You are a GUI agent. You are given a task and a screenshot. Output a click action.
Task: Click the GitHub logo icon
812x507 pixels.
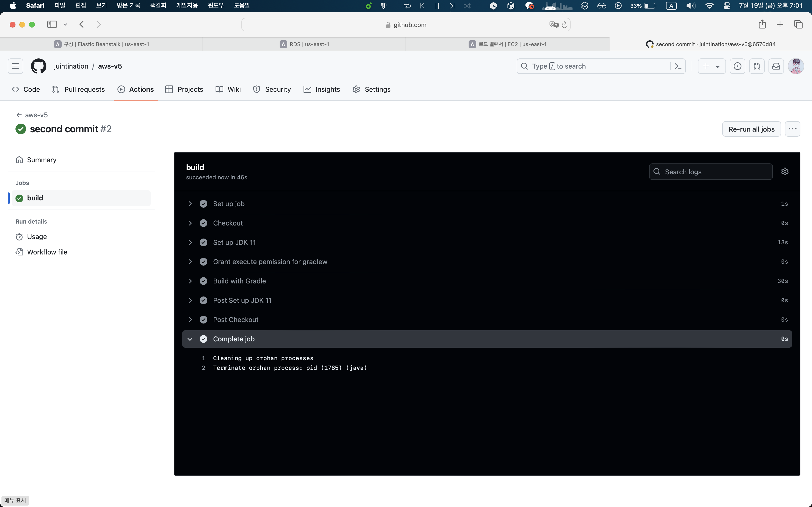[x=39, y=66]
